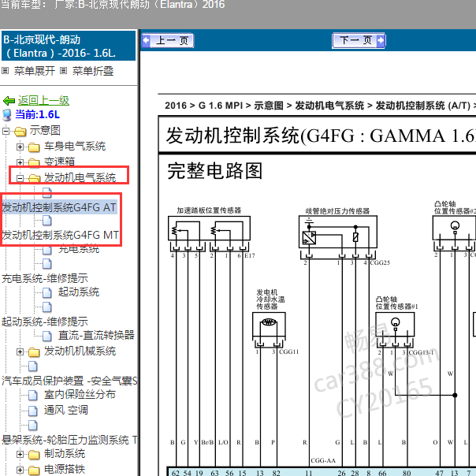Collapse the 示意图 root folder
The height and width of the screenshot is (476, 476).
click(x=6, y=132)
